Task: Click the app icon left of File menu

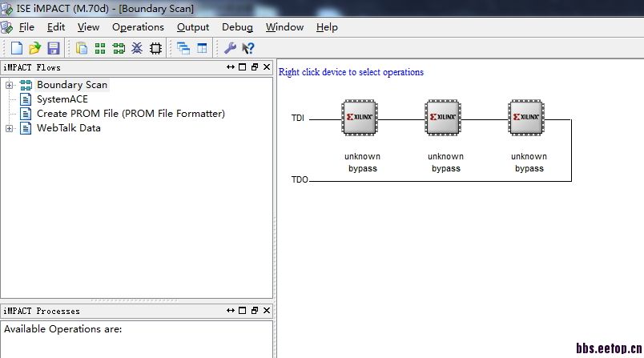Action: 6,27
